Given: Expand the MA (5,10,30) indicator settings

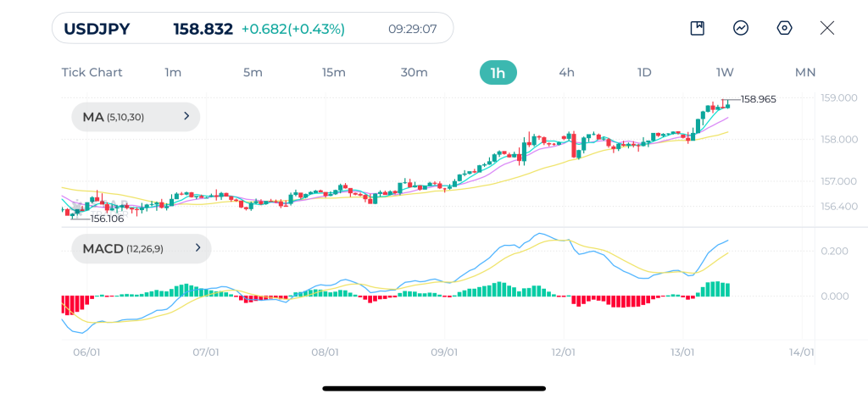Looking at the screenshot, I should coord(136,117).
